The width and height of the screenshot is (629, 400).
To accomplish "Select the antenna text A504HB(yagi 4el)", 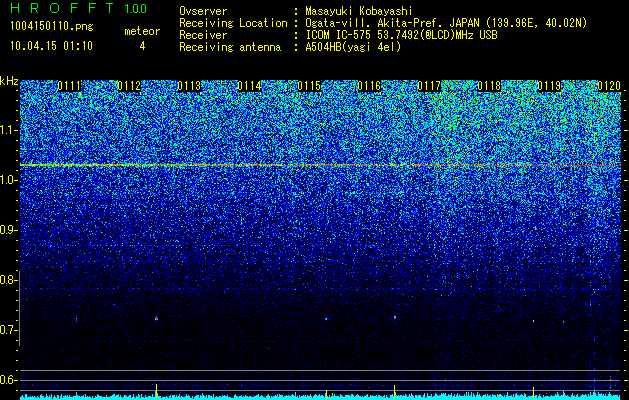I will tap(353, 47).
